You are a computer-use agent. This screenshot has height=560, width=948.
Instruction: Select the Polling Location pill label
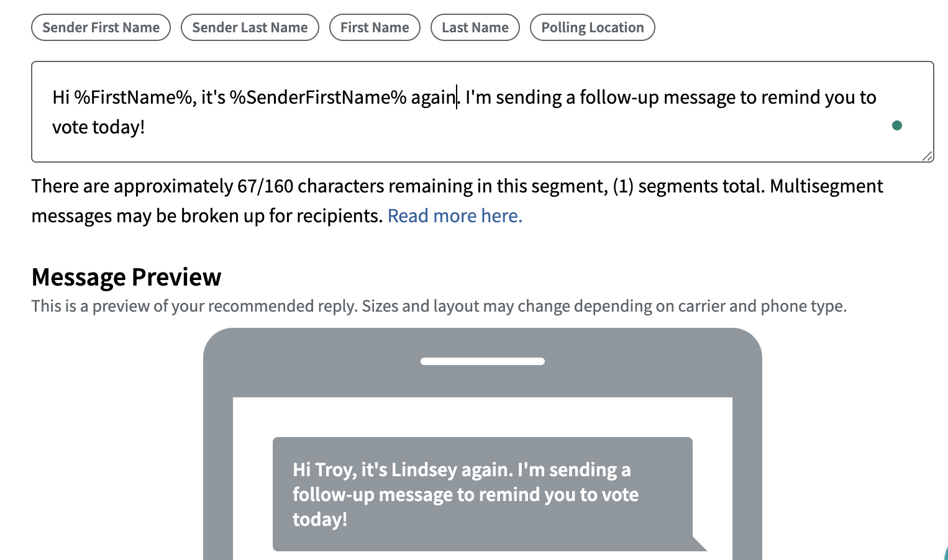coord(592,27)
